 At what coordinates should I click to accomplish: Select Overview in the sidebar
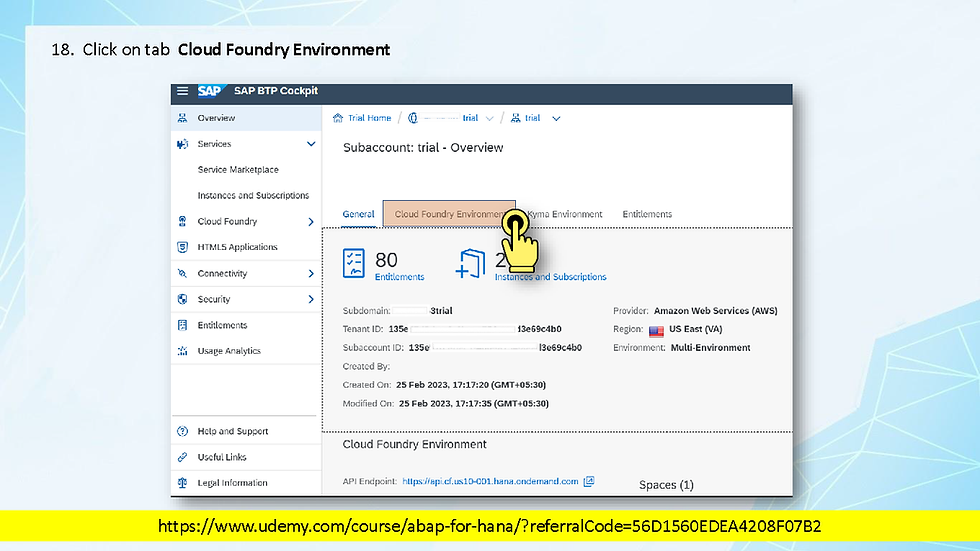[246, 118]
